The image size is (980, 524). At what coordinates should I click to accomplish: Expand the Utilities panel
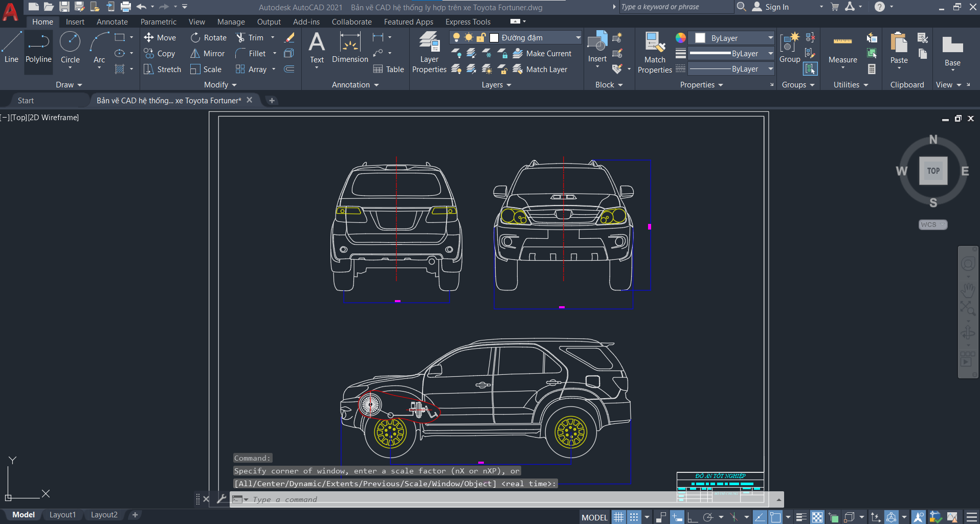851,84
